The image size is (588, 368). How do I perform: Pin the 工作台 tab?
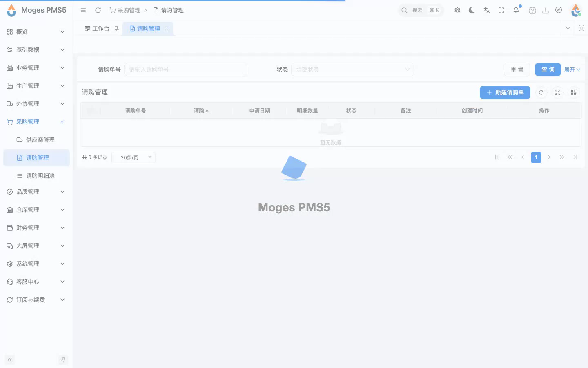coord(117,29)
